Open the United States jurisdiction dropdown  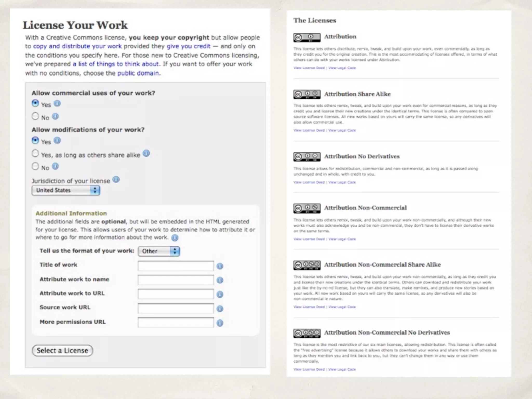(66, 190)
